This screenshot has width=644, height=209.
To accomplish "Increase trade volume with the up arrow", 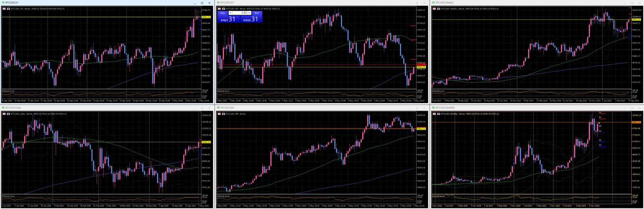I will pyautogui.click(x=249, y=13).
